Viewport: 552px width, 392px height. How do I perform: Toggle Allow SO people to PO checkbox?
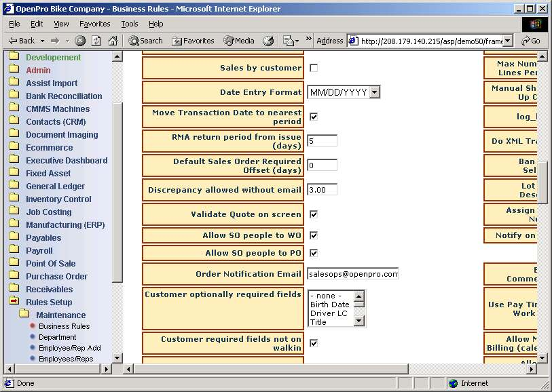tap(314, 253)
